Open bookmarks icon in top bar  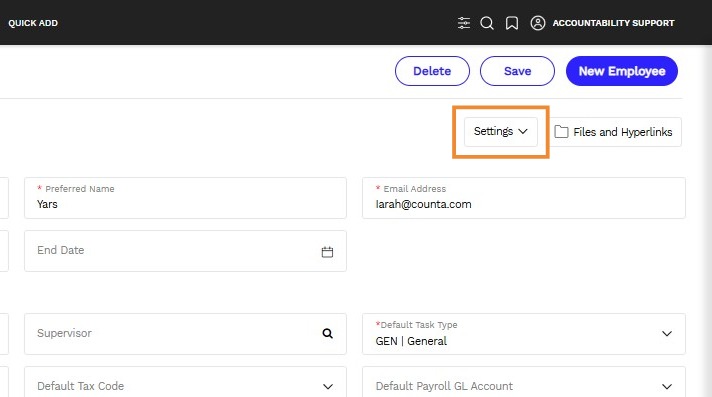pos(512,23)
